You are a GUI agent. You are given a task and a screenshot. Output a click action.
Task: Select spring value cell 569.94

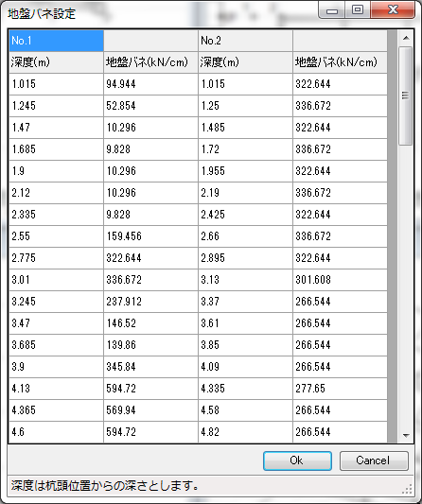(150, 410)
